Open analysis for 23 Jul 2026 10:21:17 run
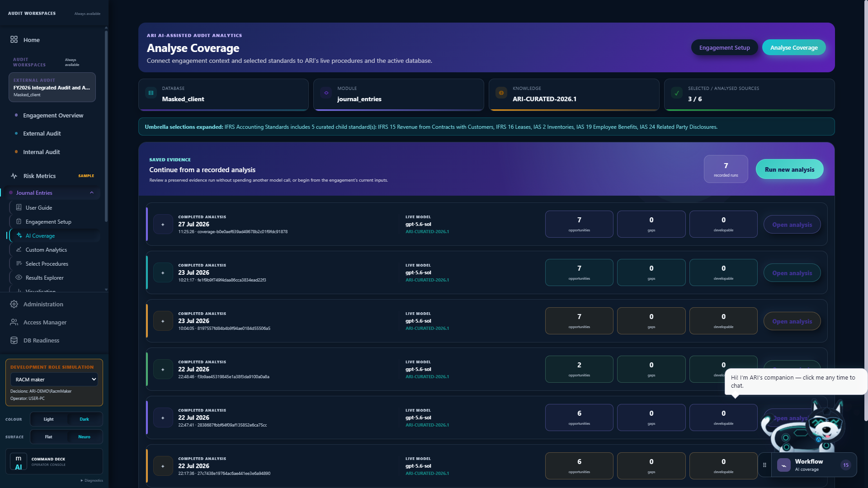Screen dimensions: 868x488 click(x=792, y=273)
